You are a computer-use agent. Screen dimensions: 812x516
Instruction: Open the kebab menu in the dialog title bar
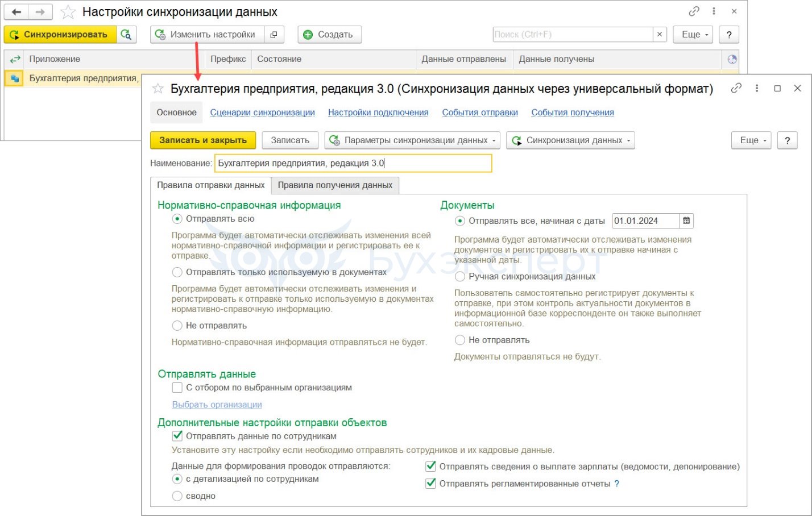(x=757, y=88)
